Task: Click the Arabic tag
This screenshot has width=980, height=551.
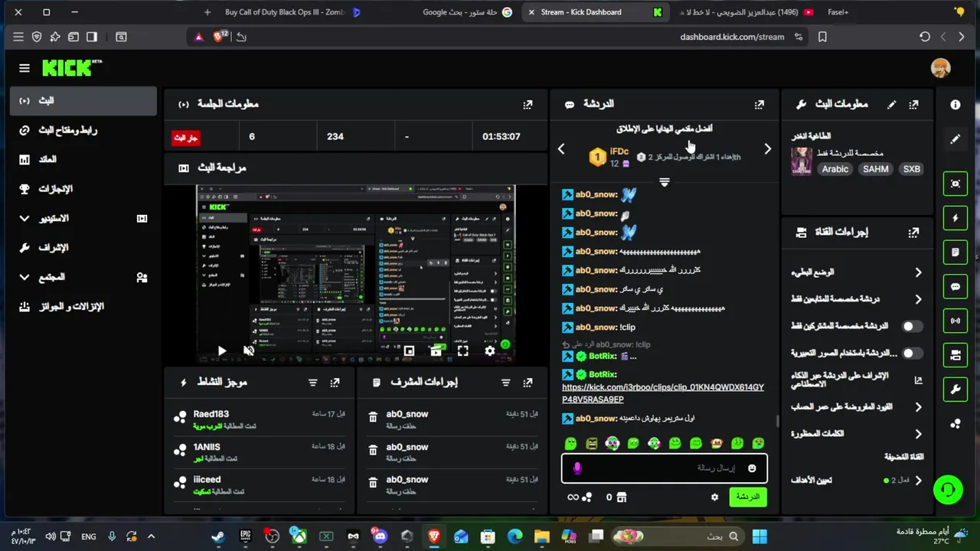Action: 835,169
